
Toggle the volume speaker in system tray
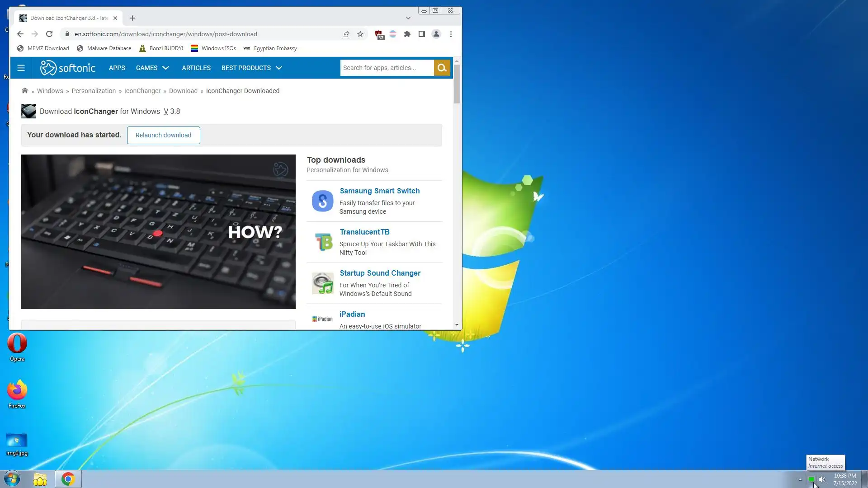pyautogui.click(x=822, y=479)
